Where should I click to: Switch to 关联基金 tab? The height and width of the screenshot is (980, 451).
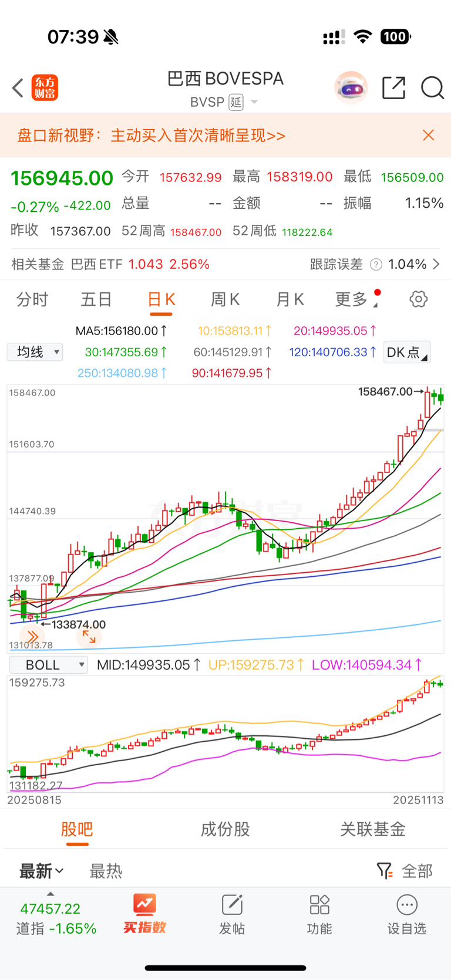[x=373, y=829]
